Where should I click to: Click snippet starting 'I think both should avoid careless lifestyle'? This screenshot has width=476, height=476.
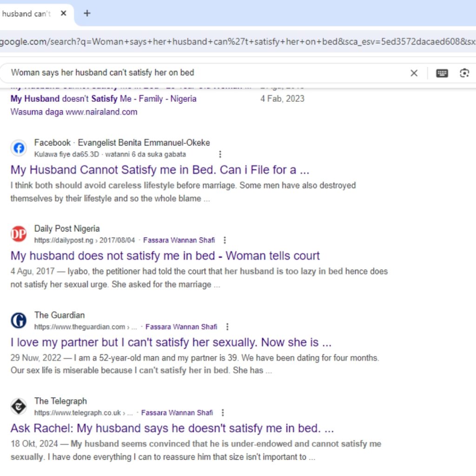point(183,192)
